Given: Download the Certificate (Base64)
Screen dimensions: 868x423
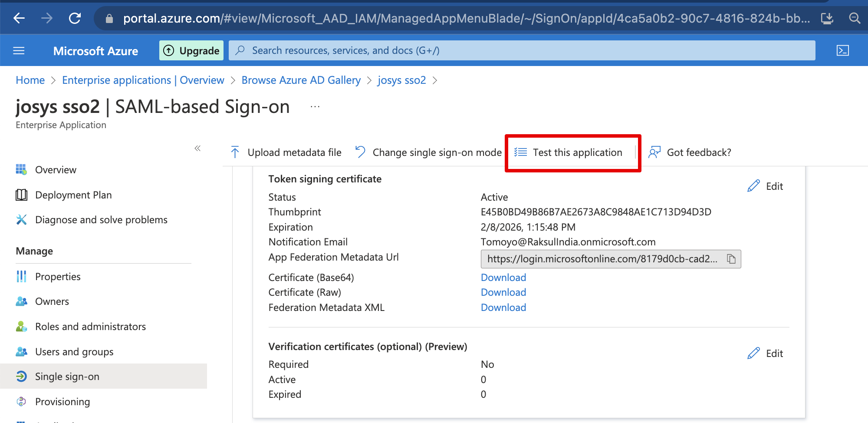Looking at the screenshot, I should pyautogui.click(x=503, y=278).
